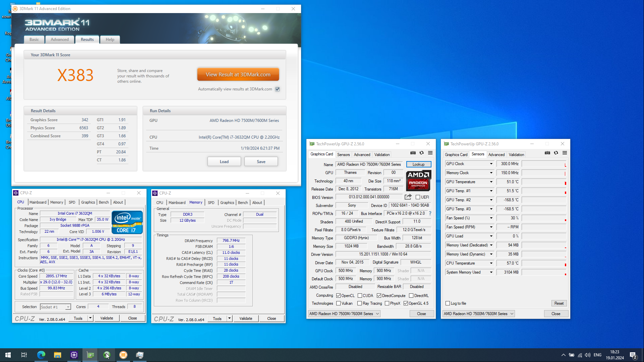This screenshot has height=362, width=644.
Task: Switch to 3DMark orange taskbar icon
Action: 123,355
